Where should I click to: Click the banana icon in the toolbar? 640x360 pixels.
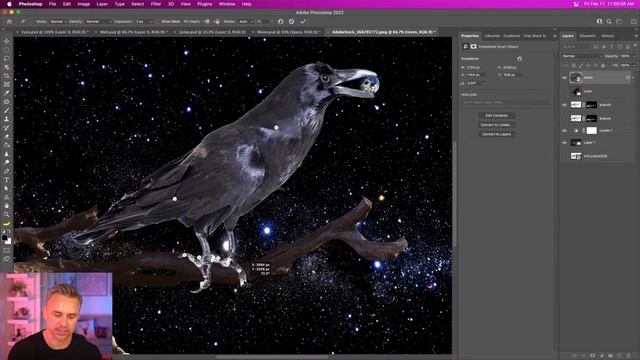tap(7, 223)
